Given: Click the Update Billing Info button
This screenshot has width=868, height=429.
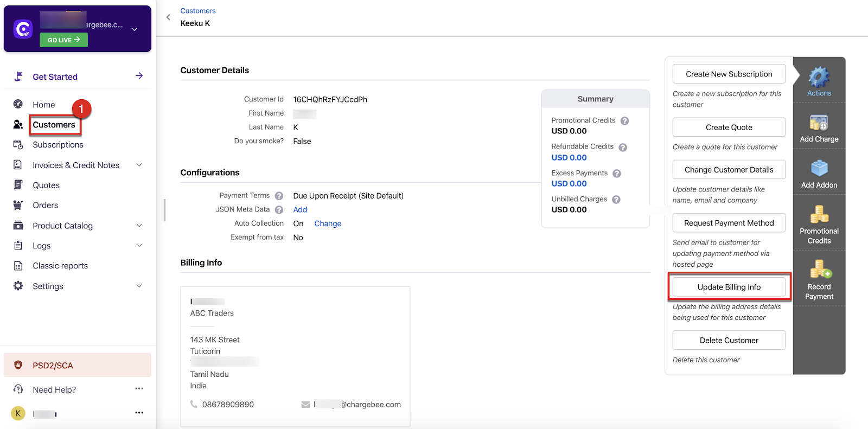Looking at the screenshot, I should point(729,287).
